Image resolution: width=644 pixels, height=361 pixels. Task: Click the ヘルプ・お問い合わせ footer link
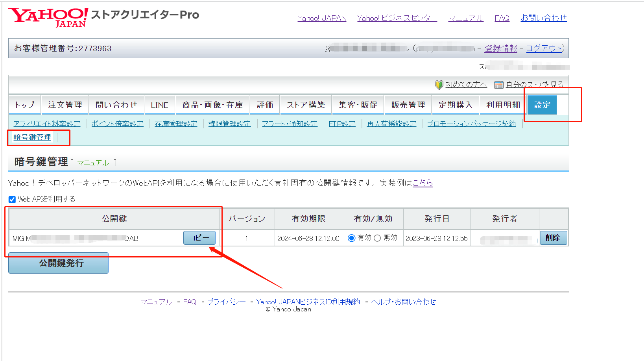[404, 302]
